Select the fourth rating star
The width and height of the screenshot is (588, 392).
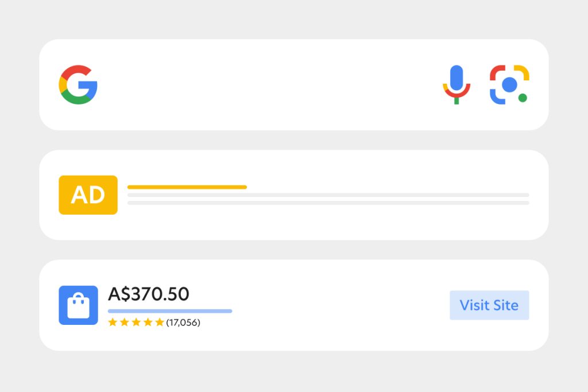pos(148,323)
